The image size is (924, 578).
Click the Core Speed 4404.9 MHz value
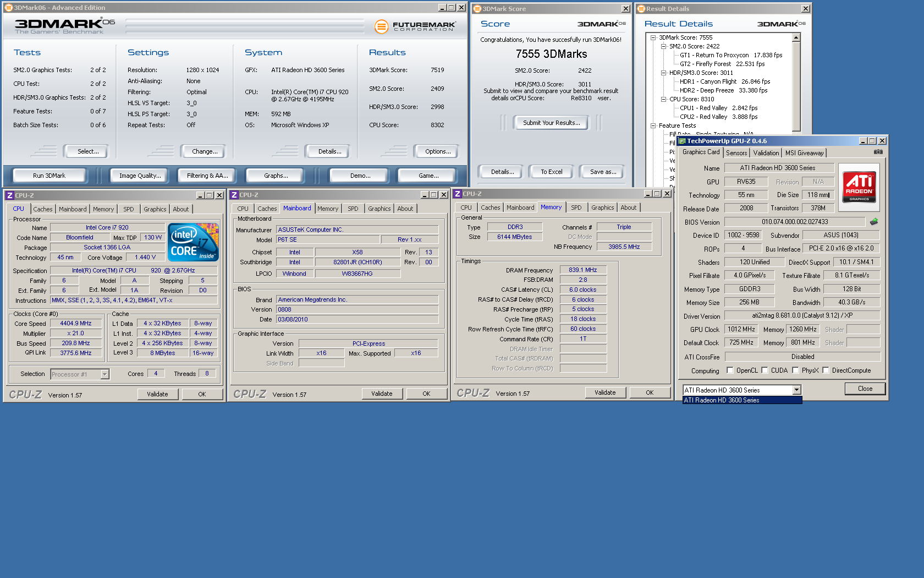point(76,323)
